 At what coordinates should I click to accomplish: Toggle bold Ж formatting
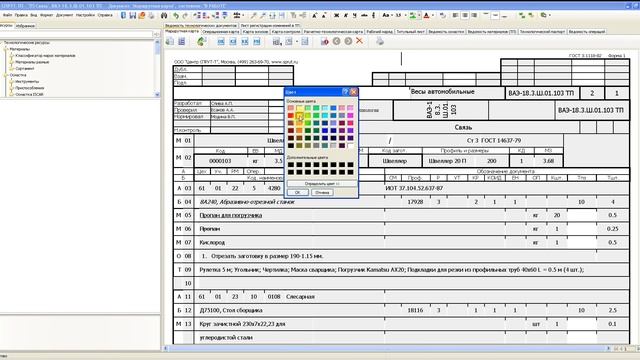336,16
